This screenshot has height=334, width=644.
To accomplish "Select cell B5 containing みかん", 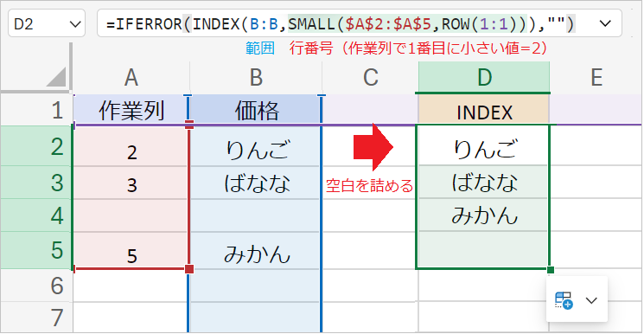I will [x=256, y=250].
